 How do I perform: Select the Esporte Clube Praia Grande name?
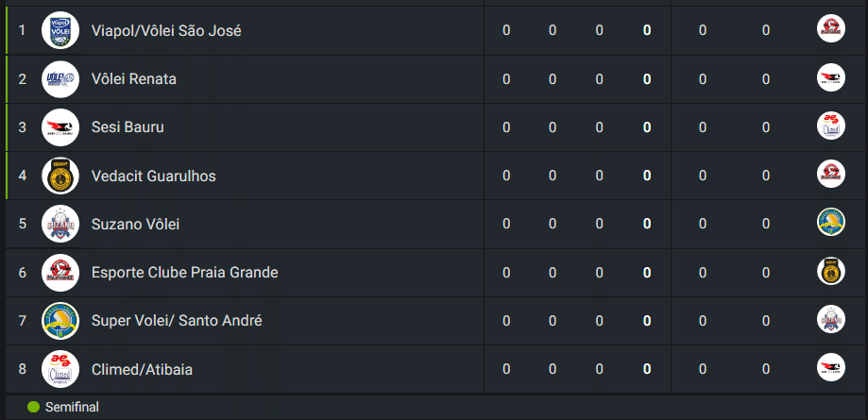(x=185, y=273)
